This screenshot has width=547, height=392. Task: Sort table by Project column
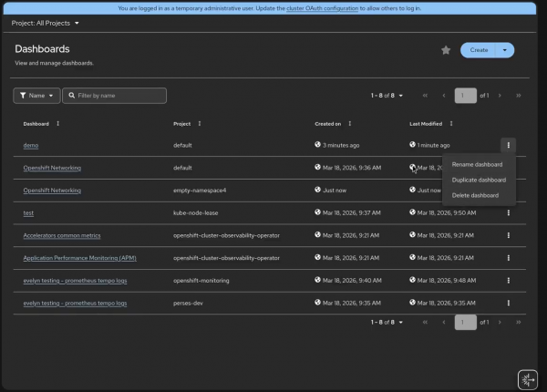point(200,123)
